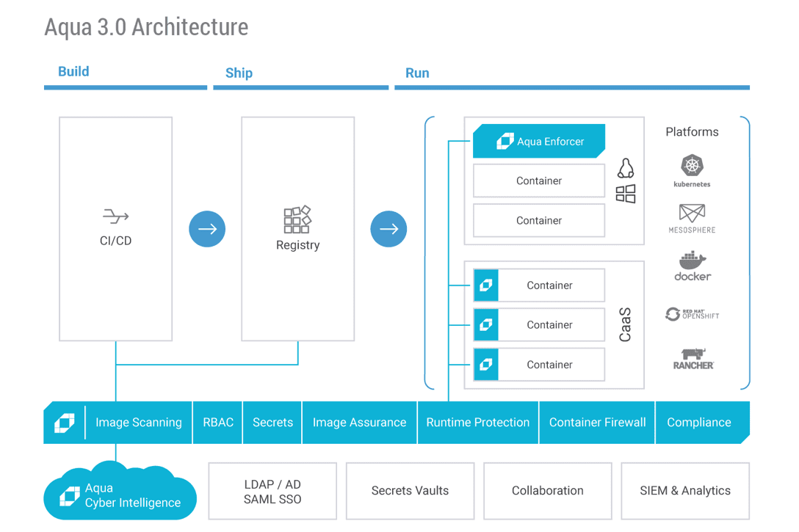Image resolution: width=799 pixels, height=532 pixels.
Task: Select Image Scanning in the feature bar
Action: (x=138, y=423)
